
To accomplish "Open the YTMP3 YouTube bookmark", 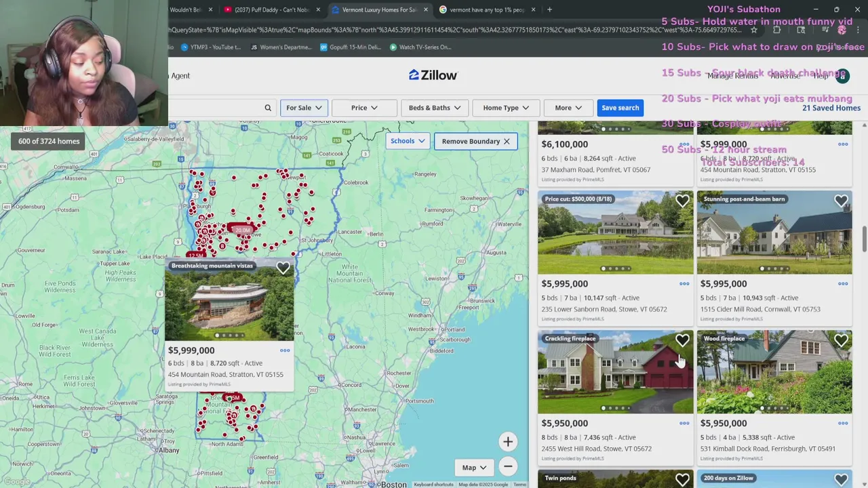I will 211,47.
